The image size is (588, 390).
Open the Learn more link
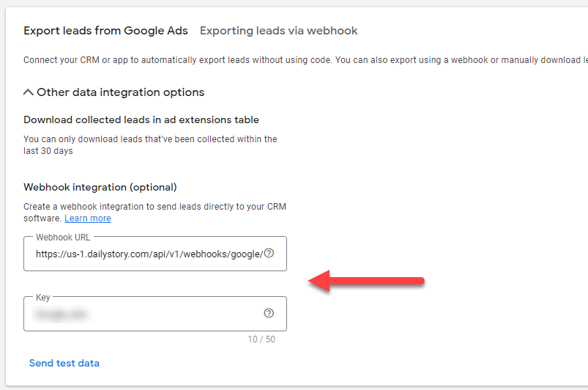[88, 218]
